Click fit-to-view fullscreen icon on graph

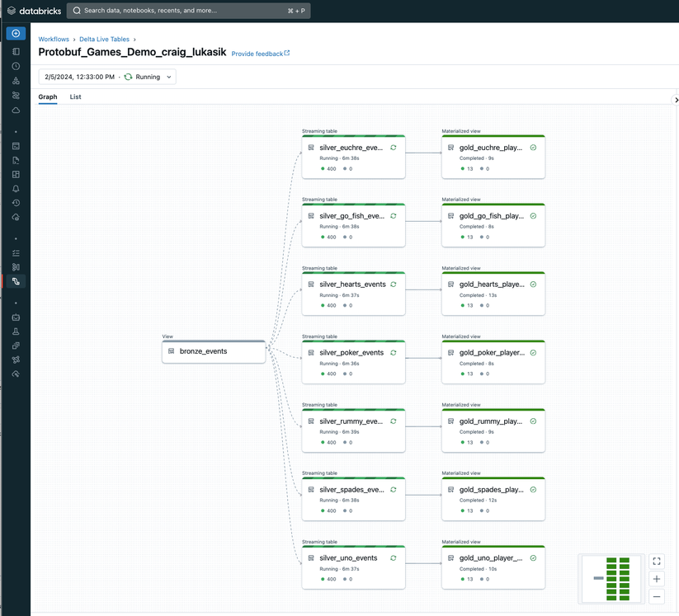pos(657,562)
